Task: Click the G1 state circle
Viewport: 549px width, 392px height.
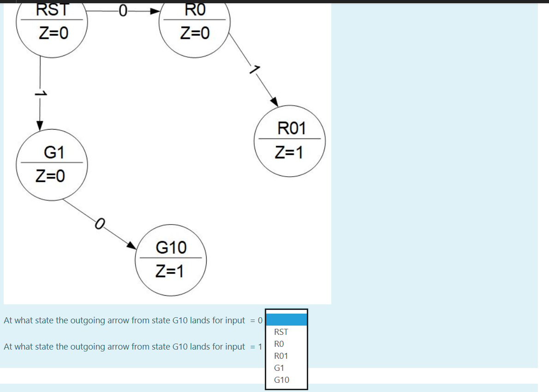Action: [52, 164]
